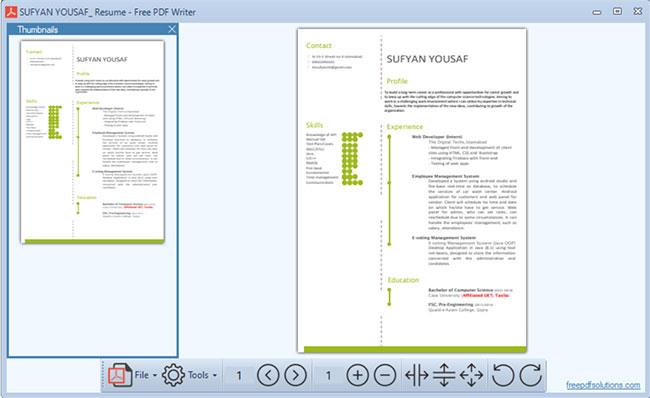
Task: Zoom in with the plus icon
Action: pyautogui.click(x=357, y=375)
